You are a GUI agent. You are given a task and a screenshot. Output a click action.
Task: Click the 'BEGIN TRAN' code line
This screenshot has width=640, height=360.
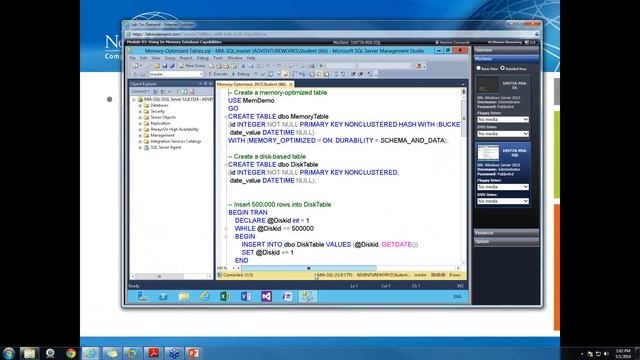click(x=248, y=212)
